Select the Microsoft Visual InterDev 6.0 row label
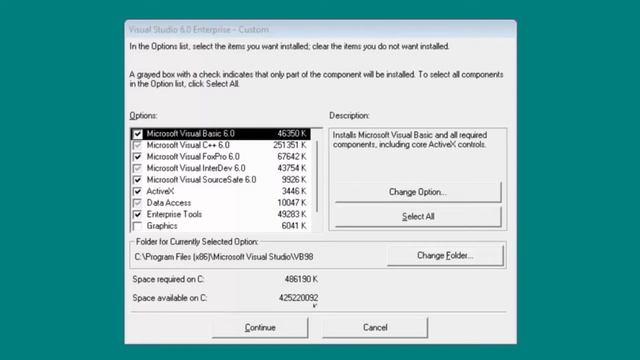 click(196, 168)
